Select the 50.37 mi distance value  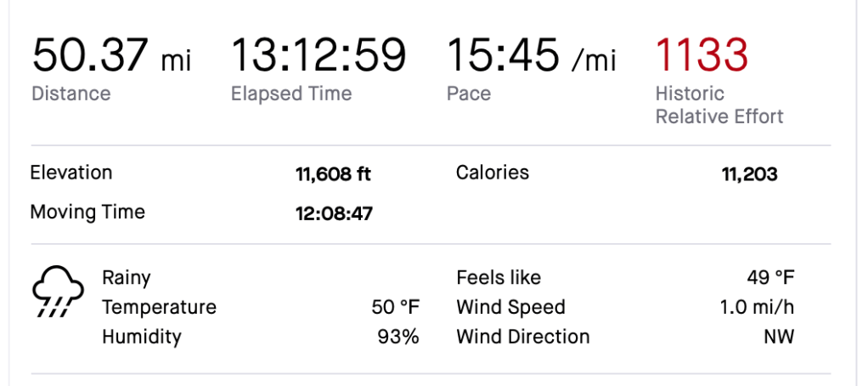coord(111,55)
